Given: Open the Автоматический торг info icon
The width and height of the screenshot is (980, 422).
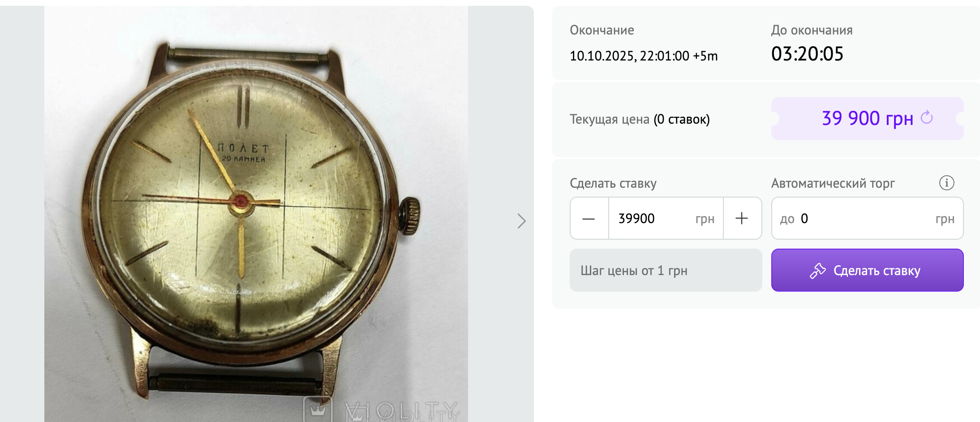Looking at the screenshot, I should 946,183.
